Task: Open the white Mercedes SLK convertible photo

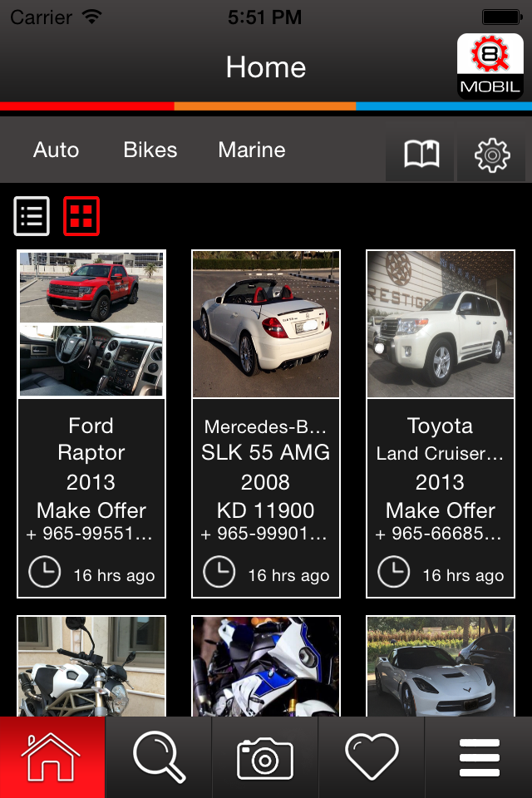Action: click(266, 323)
